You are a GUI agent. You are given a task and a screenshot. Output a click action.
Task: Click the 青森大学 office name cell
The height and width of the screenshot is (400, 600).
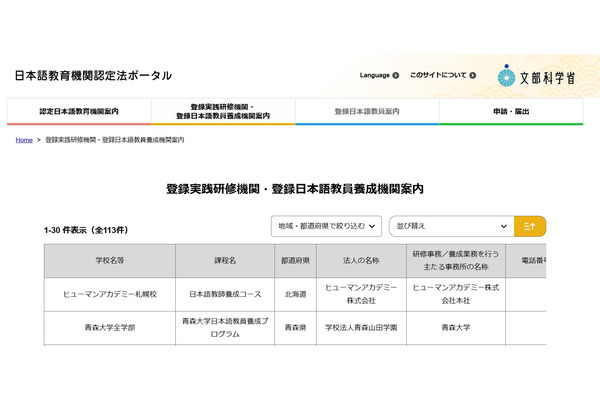click(x=456, y=328)
